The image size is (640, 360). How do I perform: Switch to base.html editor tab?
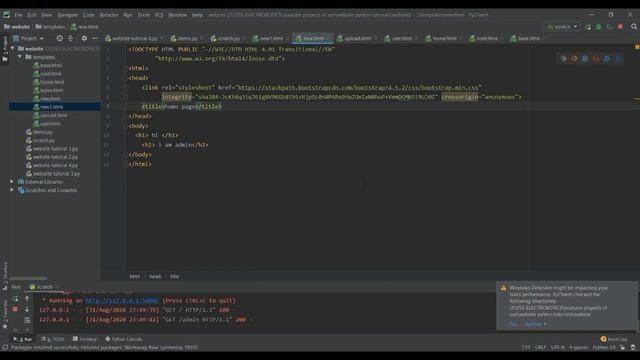(529, 38)
